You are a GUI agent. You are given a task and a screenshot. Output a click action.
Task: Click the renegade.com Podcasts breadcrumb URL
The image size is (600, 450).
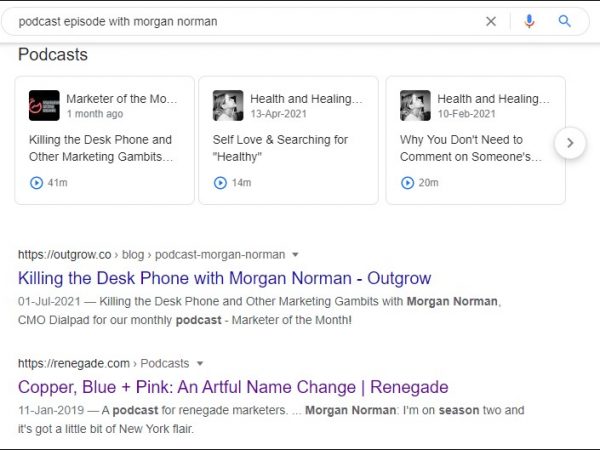[x=104, y=363]
